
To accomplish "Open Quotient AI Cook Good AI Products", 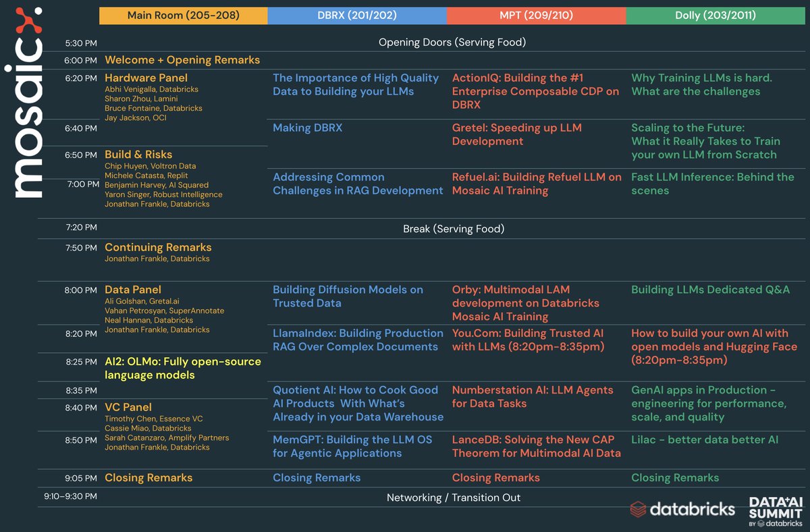I will tap(358, 403).
